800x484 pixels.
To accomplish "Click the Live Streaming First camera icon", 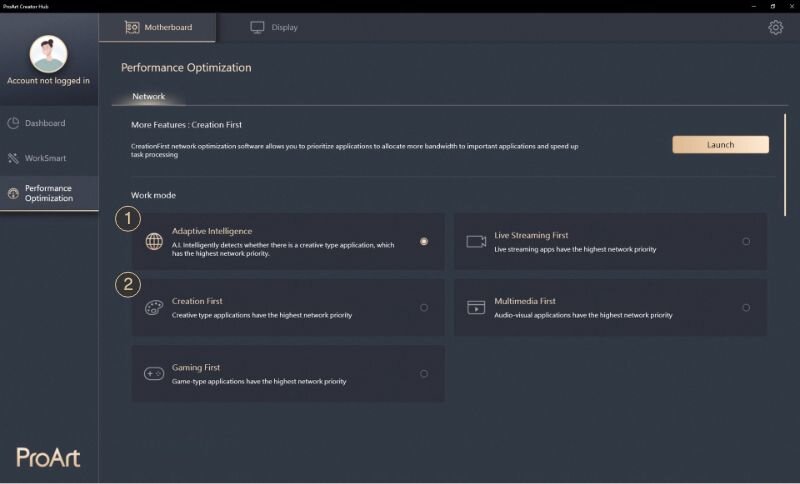I will (x=476, y=241).
